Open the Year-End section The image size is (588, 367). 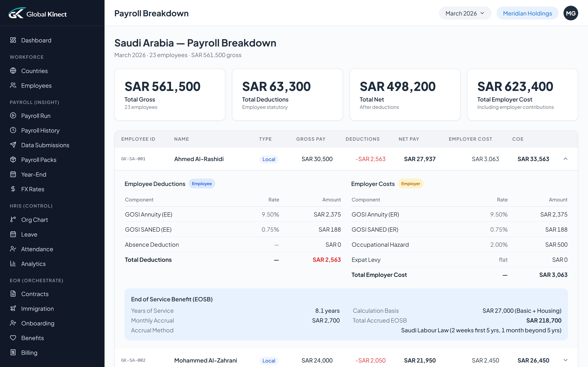click(x=13, y=174)
